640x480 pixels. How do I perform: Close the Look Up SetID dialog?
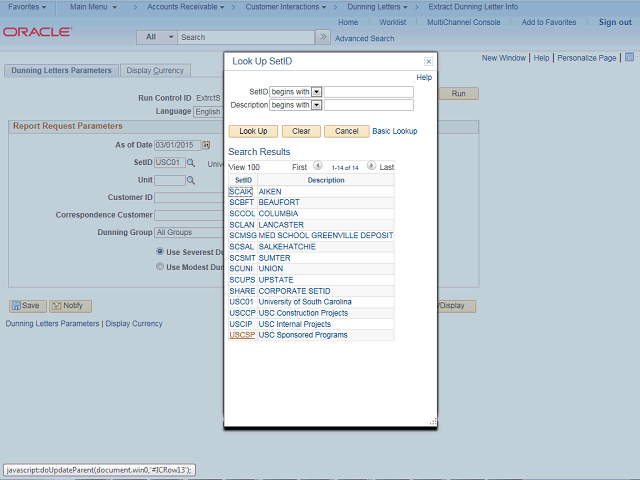pyautogui.click(x=428, y=62)
